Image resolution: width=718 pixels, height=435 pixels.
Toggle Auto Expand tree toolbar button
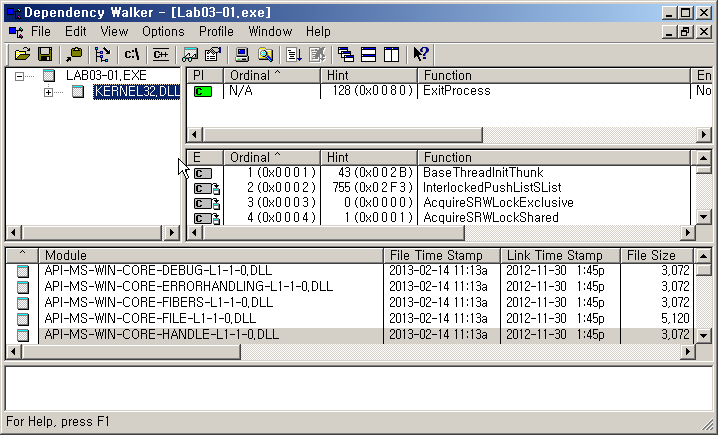tap(102, 54)
